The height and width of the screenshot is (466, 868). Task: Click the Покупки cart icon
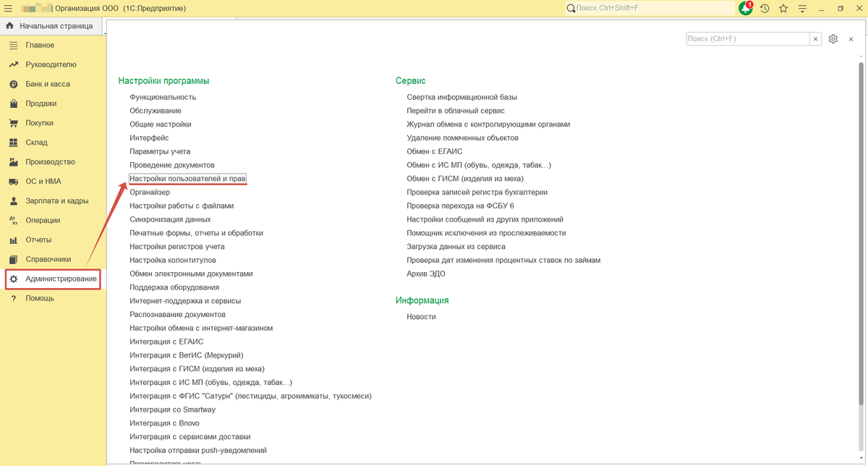point(13,123)
